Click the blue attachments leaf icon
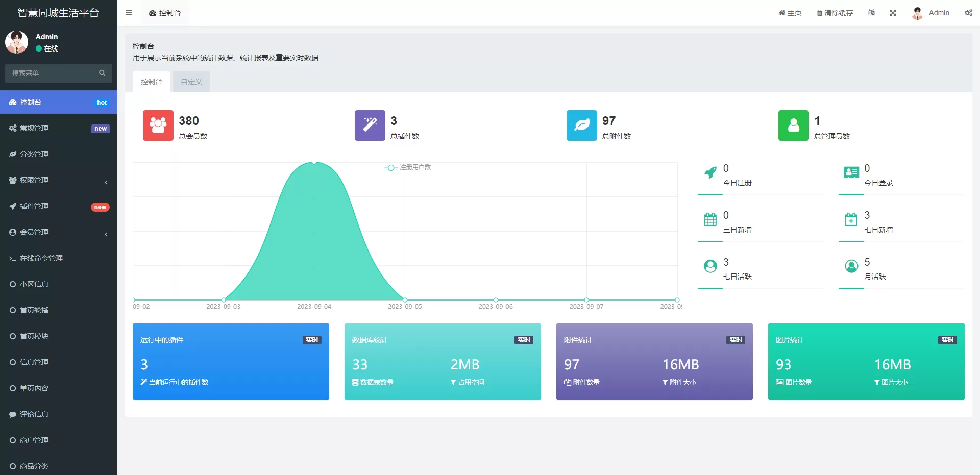Image resolution: width=980 pixels, height=475 pixels. [581, 126]
